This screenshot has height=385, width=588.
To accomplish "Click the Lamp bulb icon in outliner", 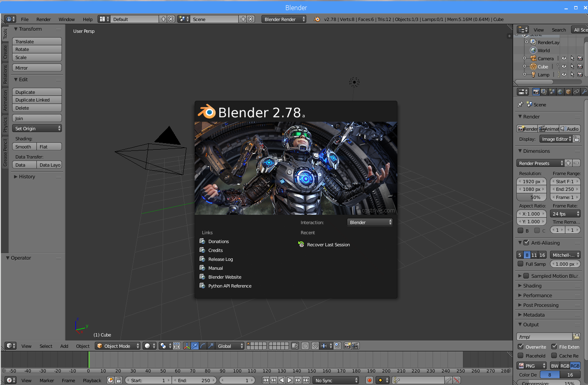I will (x=533, y=74).
